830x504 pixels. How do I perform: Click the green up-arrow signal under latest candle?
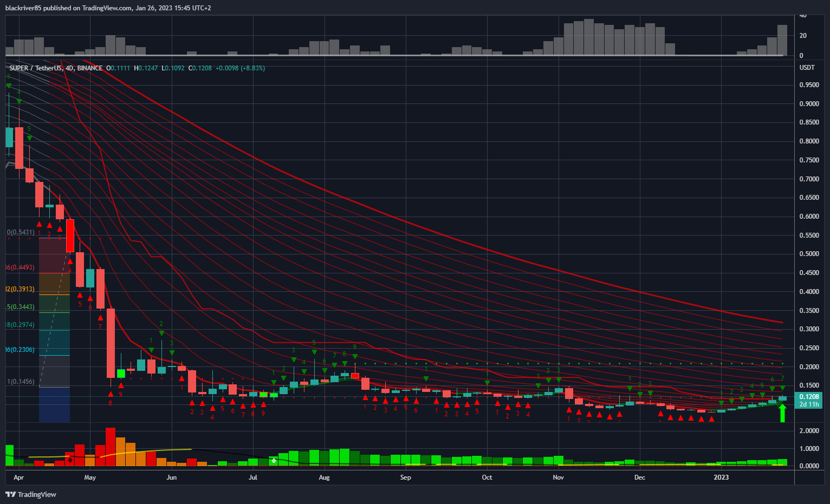pos(782,413)
